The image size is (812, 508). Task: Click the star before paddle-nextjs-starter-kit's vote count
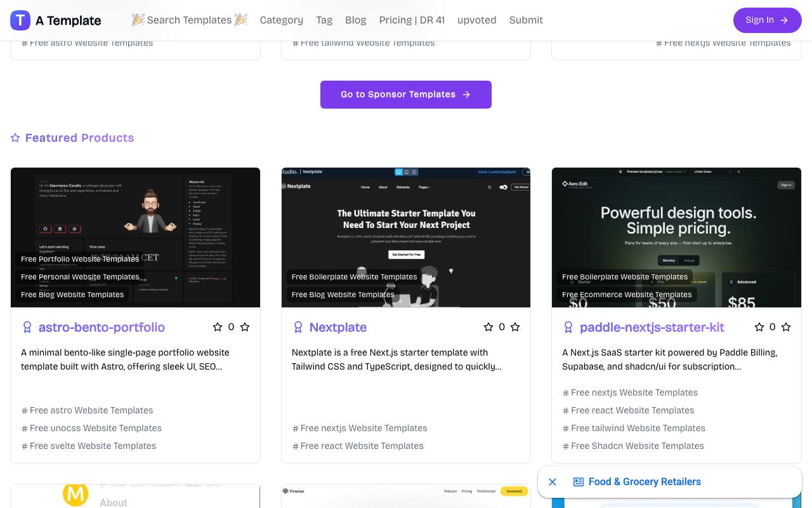tap(759, 327)
